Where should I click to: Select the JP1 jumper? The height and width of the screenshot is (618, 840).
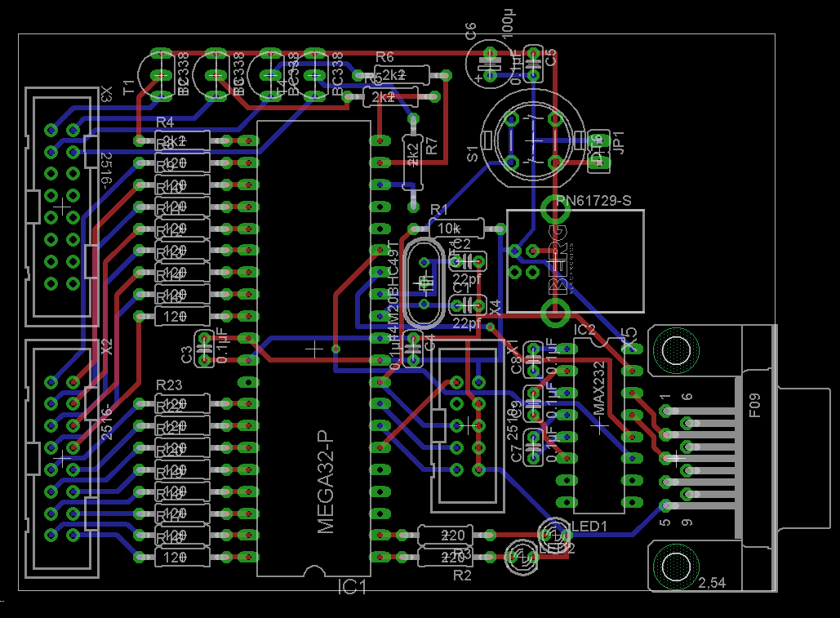[x=599, y=152]
